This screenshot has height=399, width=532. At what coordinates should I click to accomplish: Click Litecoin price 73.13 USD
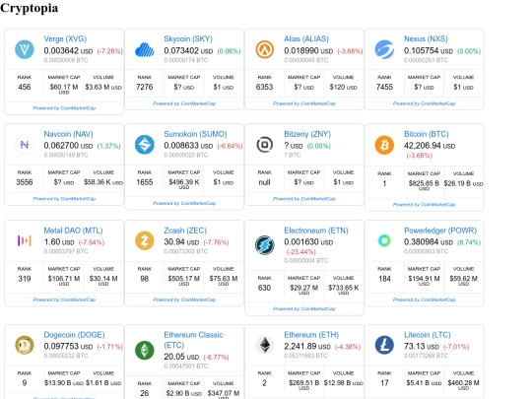point(422,347)
